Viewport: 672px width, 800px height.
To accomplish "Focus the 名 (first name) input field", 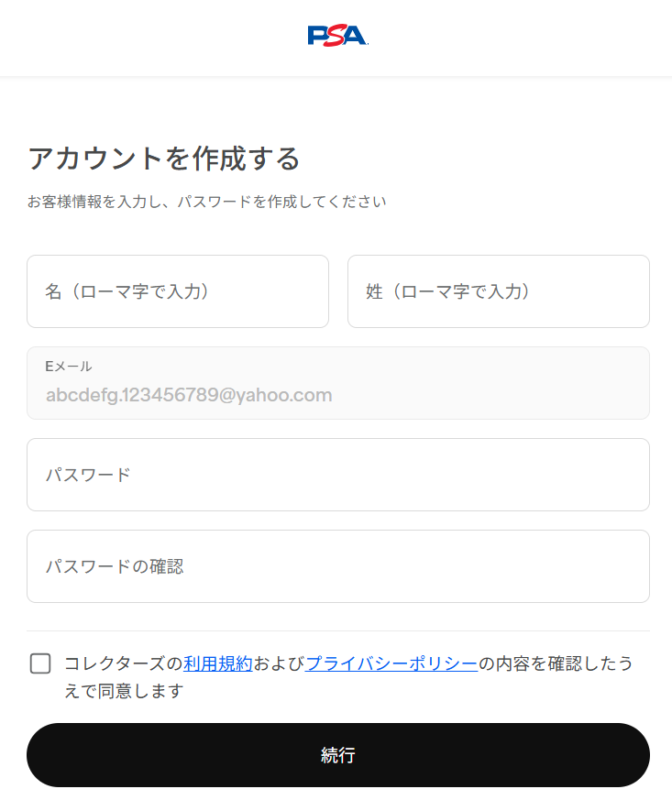I will pos(178,291).
